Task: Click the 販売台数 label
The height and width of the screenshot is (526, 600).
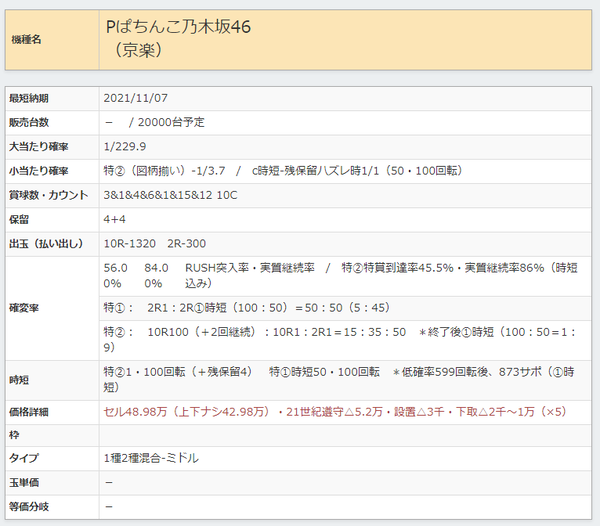Action: 29,122
